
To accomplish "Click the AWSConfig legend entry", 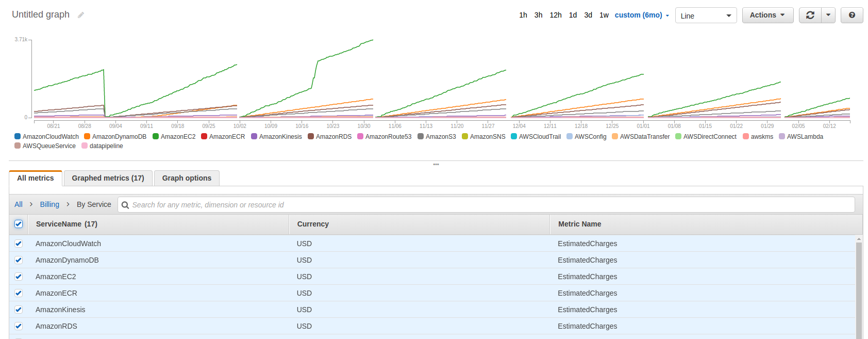I will pos(587,137).
